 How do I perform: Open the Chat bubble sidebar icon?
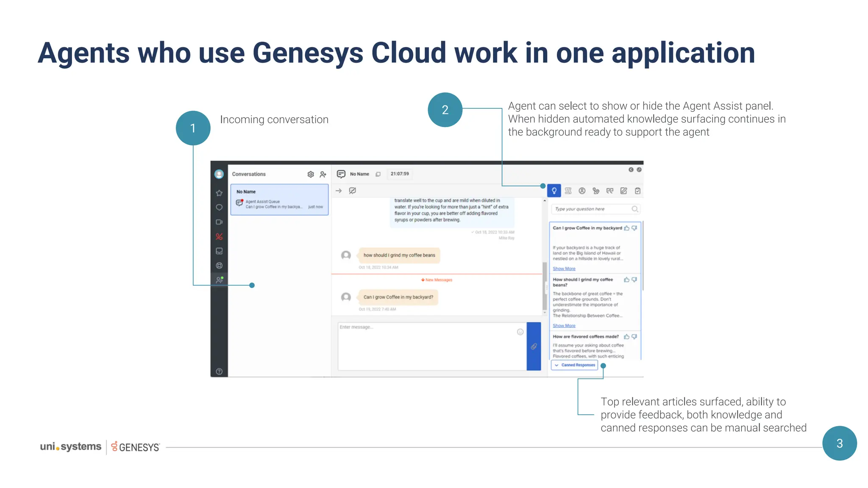[219, 208]
